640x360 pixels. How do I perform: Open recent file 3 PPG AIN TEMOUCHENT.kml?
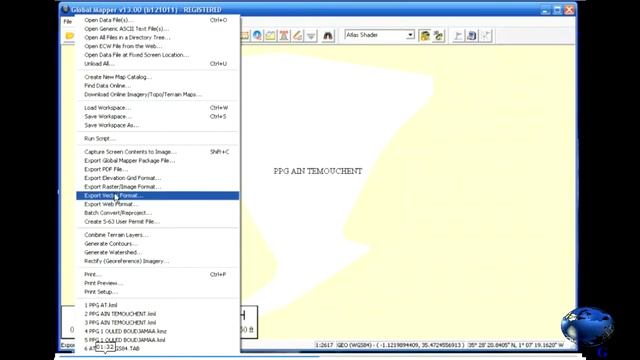point(158,322)
